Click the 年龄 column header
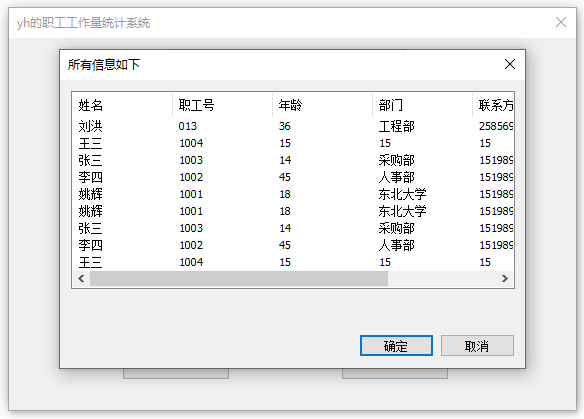 323,105
